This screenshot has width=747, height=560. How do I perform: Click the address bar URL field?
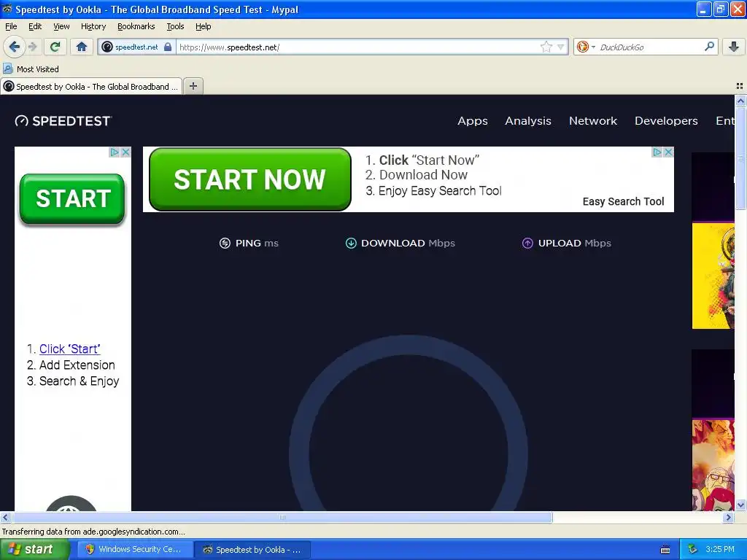coord(357,47)
